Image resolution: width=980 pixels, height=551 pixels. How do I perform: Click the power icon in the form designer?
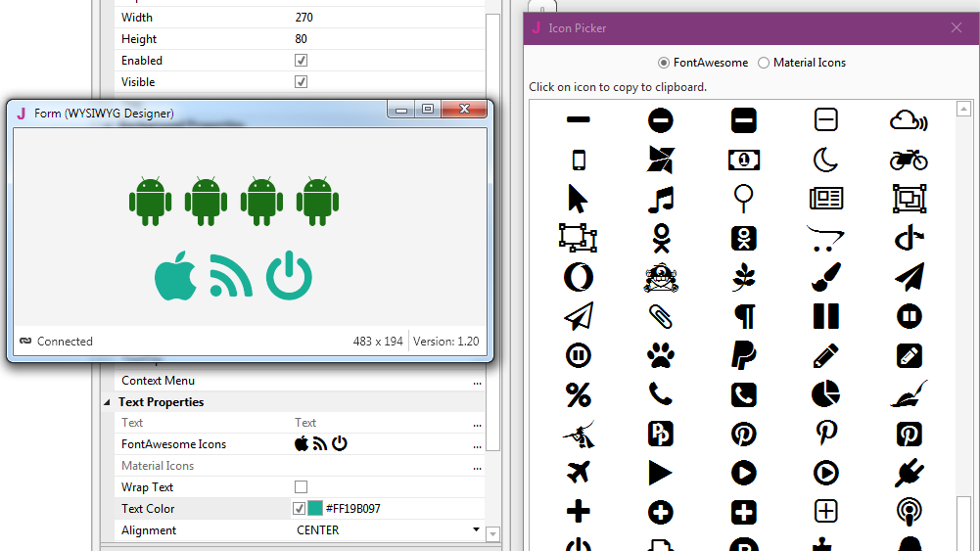(289, 276)
